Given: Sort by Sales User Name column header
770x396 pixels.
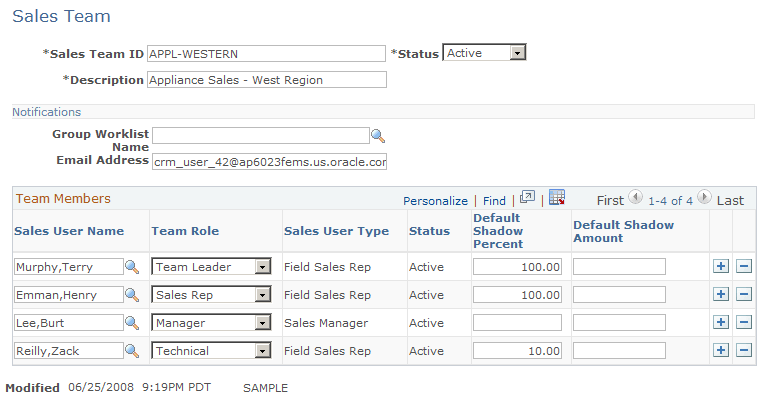Looking at the screenshot, I should point(69,231).
